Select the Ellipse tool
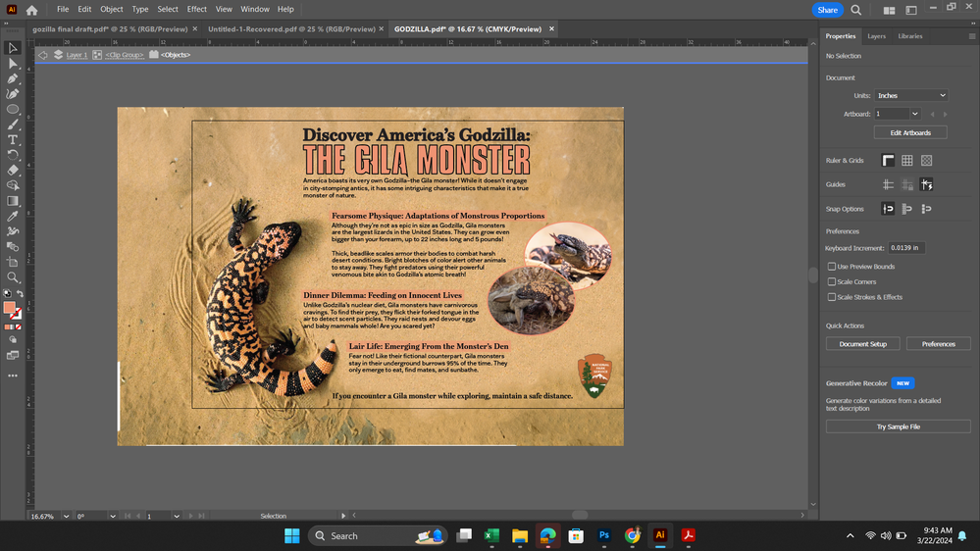Screen dimensions: 980x551 (13, 110)
